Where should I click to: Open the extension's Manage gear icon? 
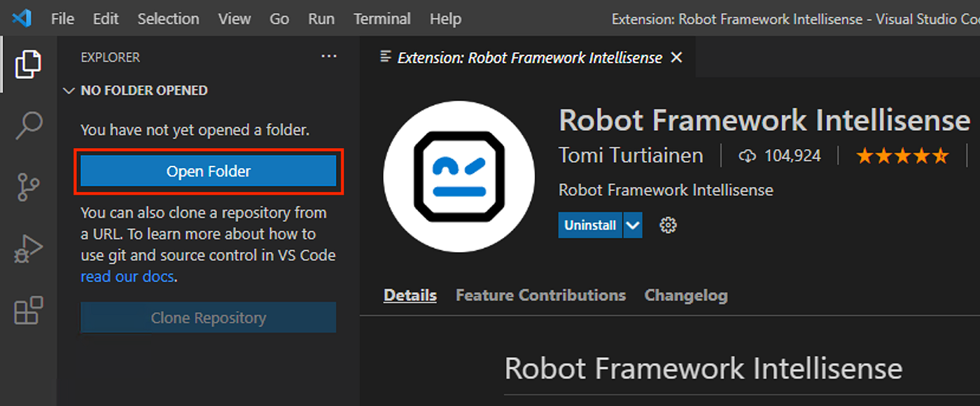667,225
